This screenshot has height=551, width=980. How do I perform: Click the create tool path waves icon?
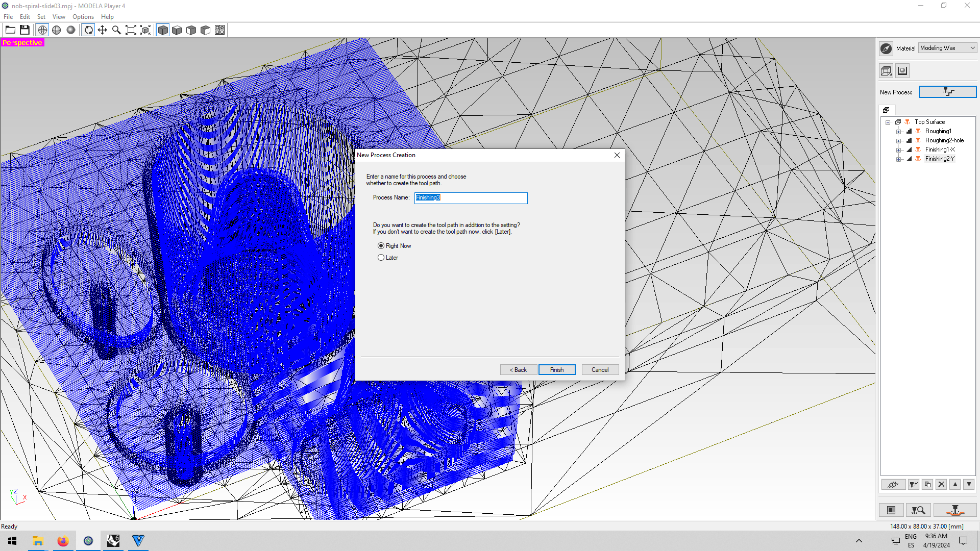[x=893, y=485]
